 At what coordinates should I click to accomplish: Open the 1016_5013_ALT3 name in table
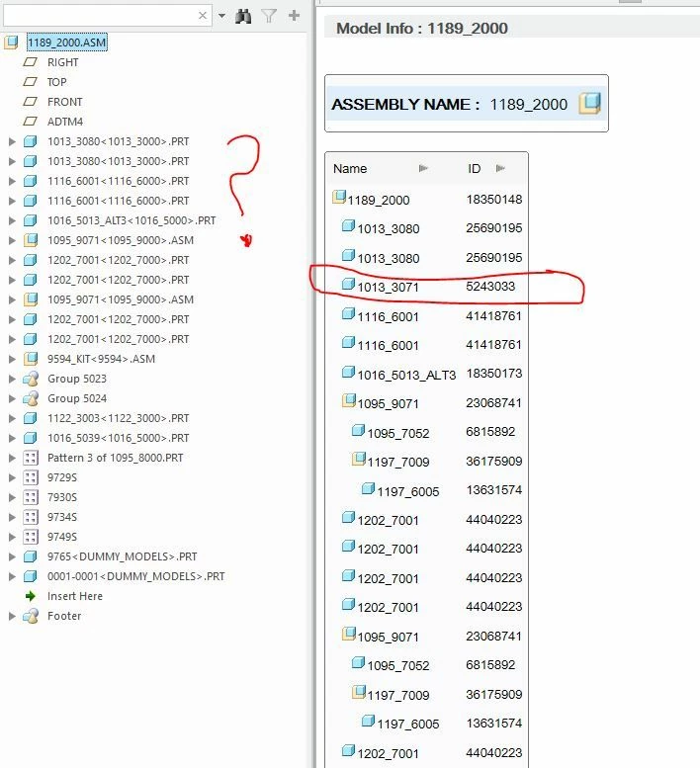[406, 376]
